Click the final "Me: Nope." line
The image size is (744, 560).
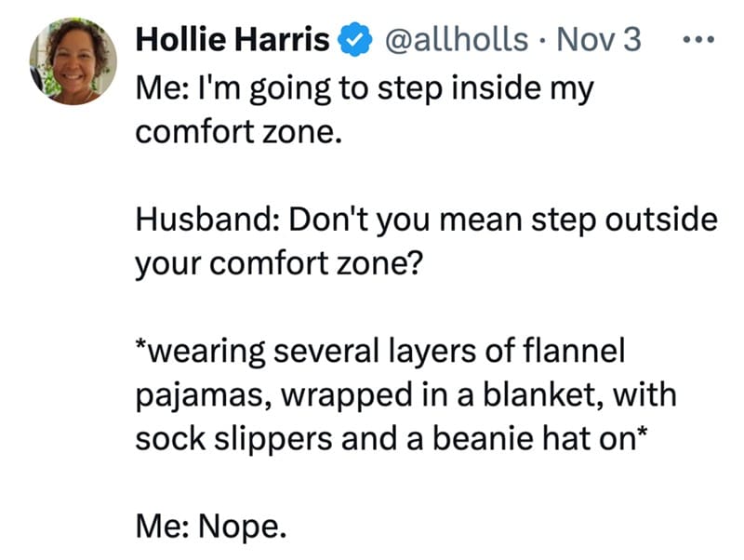207,527
